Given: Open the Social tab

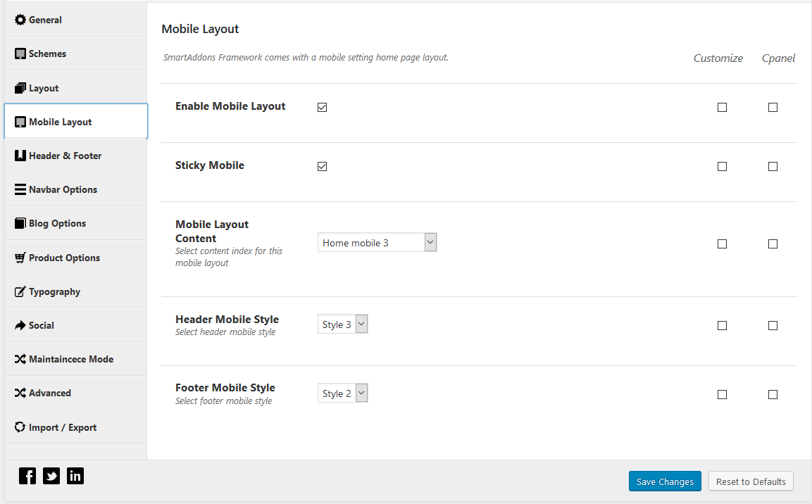Looking at the screenshot, I should tap(75, 325).
